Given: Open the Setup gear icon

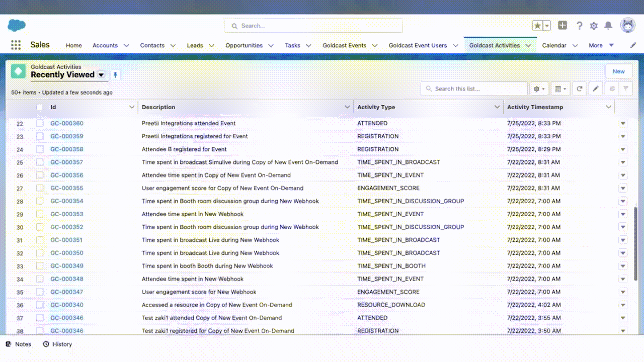Looking at the screenshot, I should 594,26.
